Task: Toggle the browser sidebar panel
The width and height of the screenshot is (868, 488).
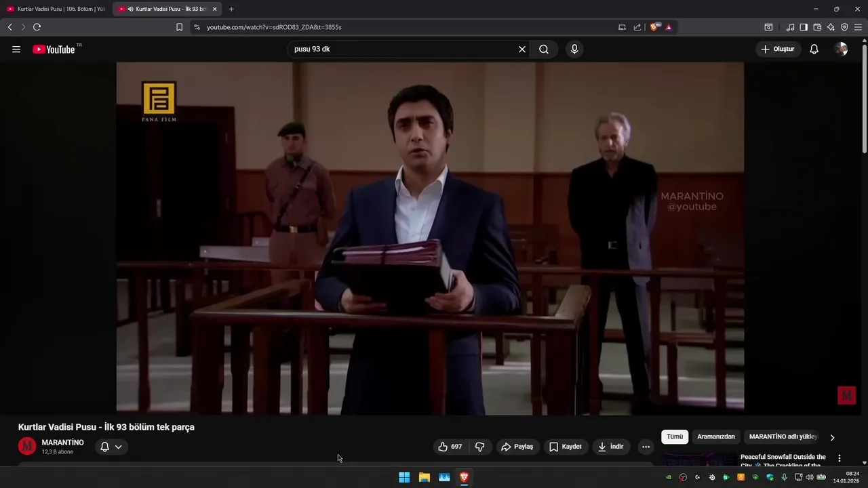Action: point(804,27)
